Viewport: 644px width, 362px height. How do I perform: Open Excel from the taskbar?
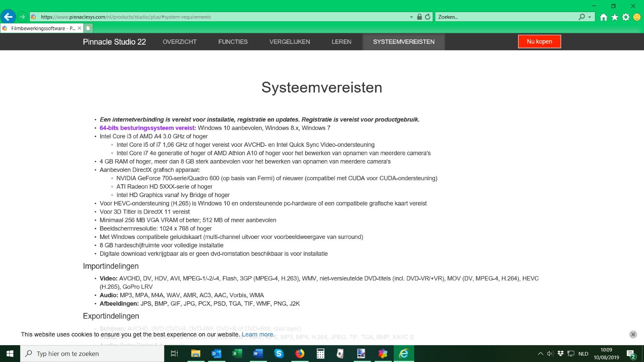tap(237, 354)
